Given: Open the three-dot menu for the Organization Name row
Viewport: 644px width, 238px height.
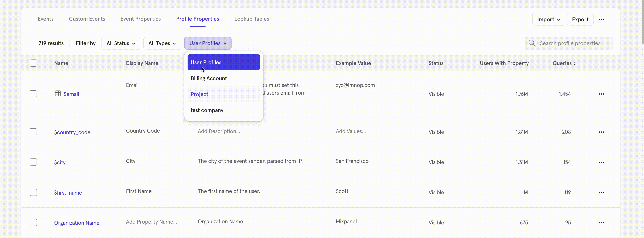Looking at the screenshot, I should coord(601,223).
